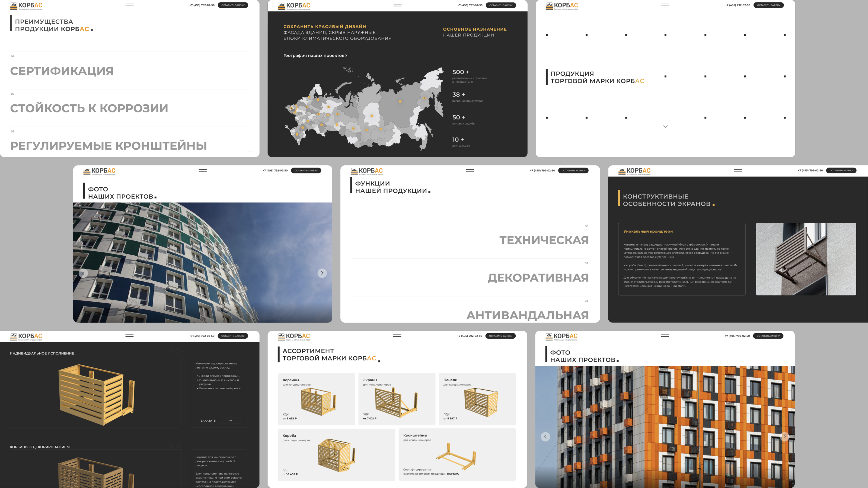Next photo arrow on the blue-green building slider
868x488 pixels.
coord(322,273)
